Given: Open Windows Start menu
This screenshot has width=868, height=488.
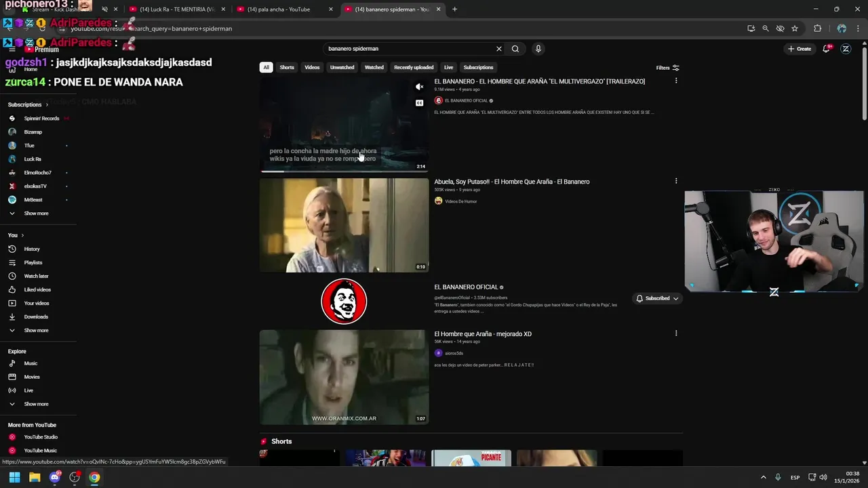Looking at the screenshot, I should click(14, 477).
